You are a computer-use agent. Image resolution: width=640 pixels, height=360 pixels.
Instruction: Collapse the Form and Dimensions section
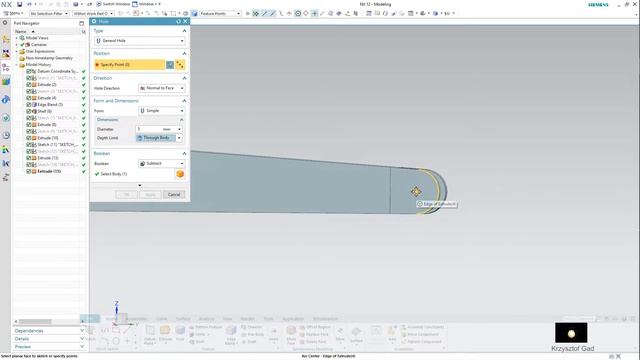(184, 101)
